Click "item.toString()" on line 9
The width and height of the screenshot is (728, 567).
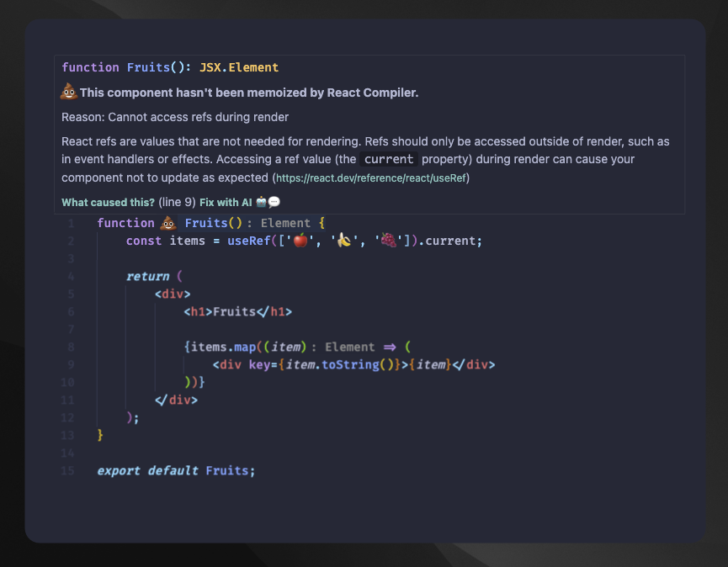point(339,365)
